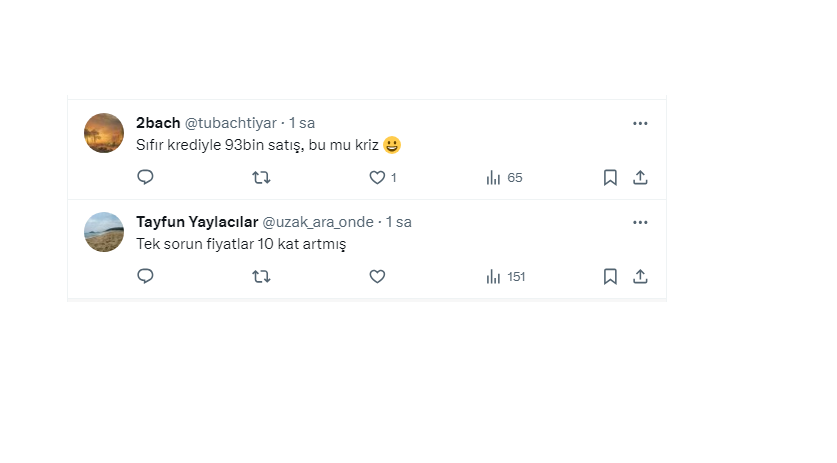Open more options on 2bach's tweet
837x463 pixels.
click(x=640, y=123)
